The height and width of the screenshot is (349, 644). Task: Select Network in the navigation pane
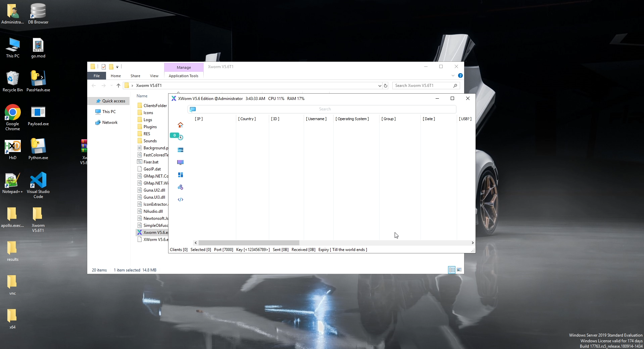click(x=110, y=122)
